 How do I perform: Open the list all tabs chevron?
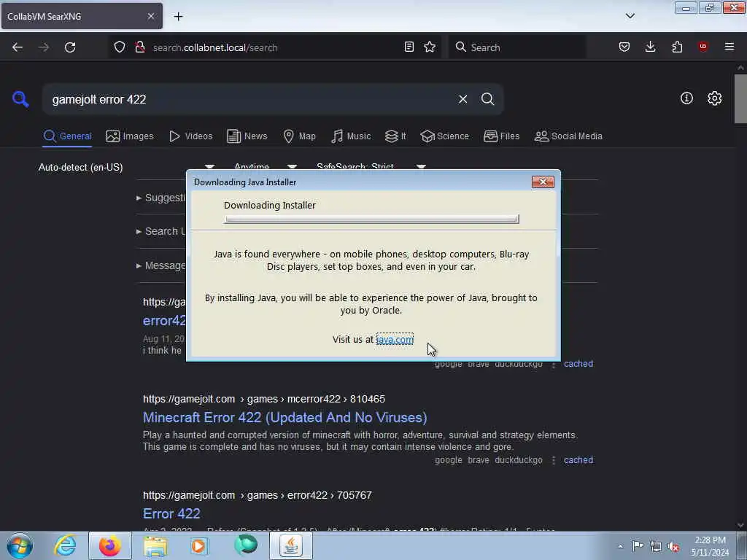630,16
